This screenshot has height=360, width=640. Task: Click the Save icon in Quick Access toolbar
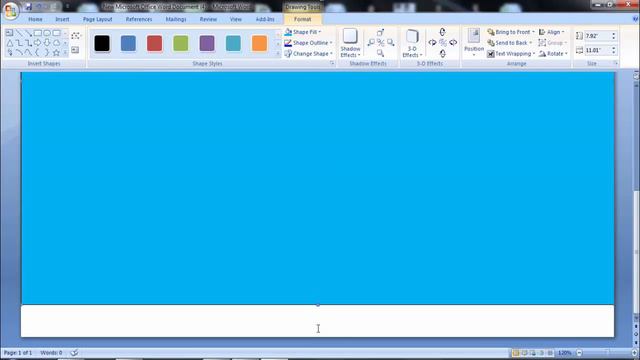point(28,7)
